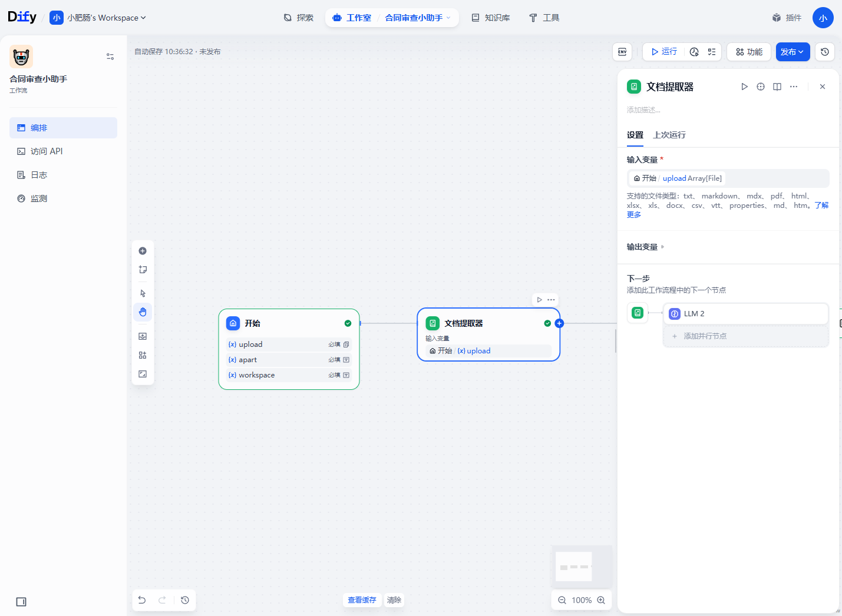842x616 pixels.
Task: Expand the 合同审查小助手 app dropdown
Action: point(418,18)
